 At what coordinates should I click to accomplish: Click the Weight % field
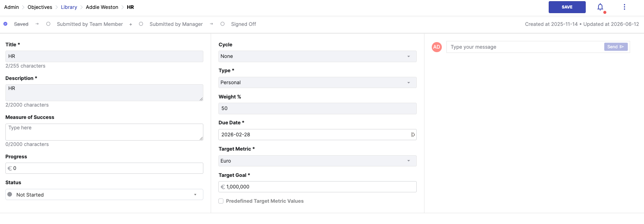tap(318, 109)
